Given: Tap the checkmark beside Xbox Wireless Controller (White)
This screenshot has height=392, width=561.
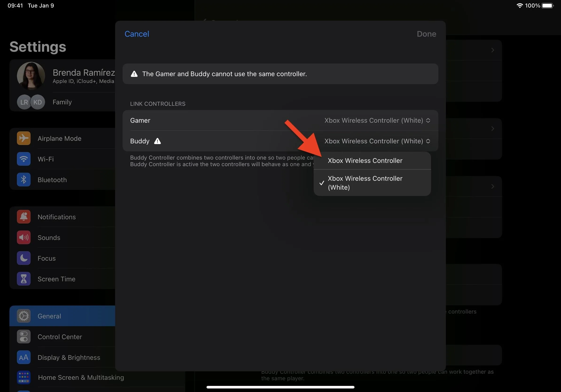Looking at the screenshot, I should (x=322, y=183).
